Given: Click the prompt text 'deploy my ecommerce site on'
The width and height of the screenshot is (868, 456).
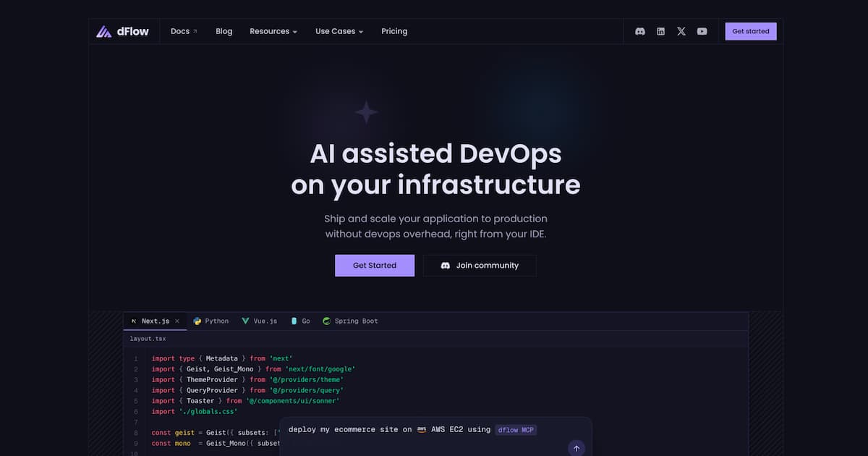Looking at the screenshot, I should (350, 430).
